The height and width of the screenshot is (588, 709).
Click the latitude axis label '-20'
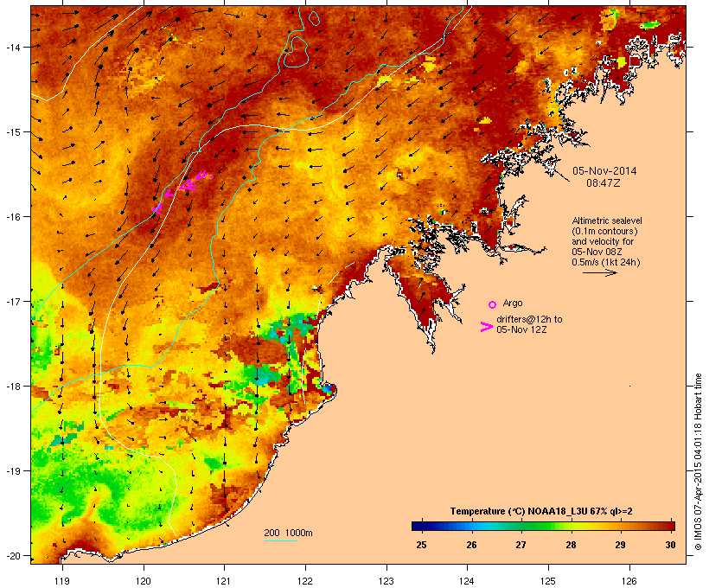[x=13, y=555]
